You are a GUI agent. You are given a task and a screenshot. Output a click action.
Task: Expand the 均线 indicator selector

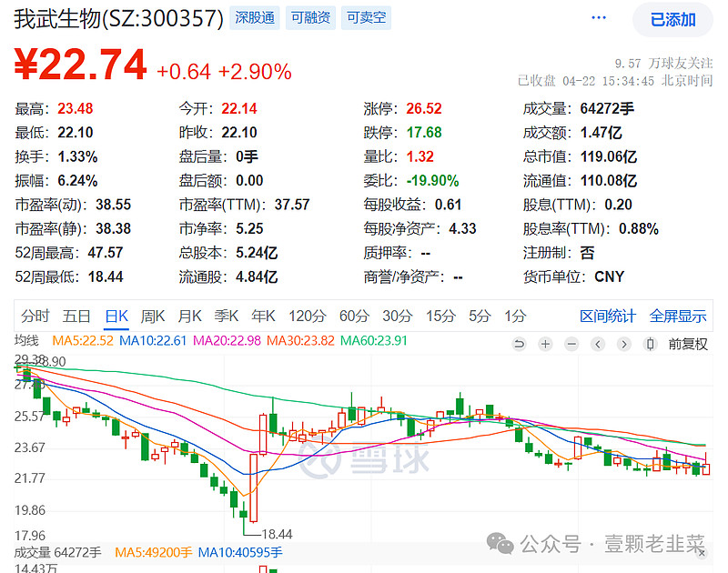tap(27, 341)
